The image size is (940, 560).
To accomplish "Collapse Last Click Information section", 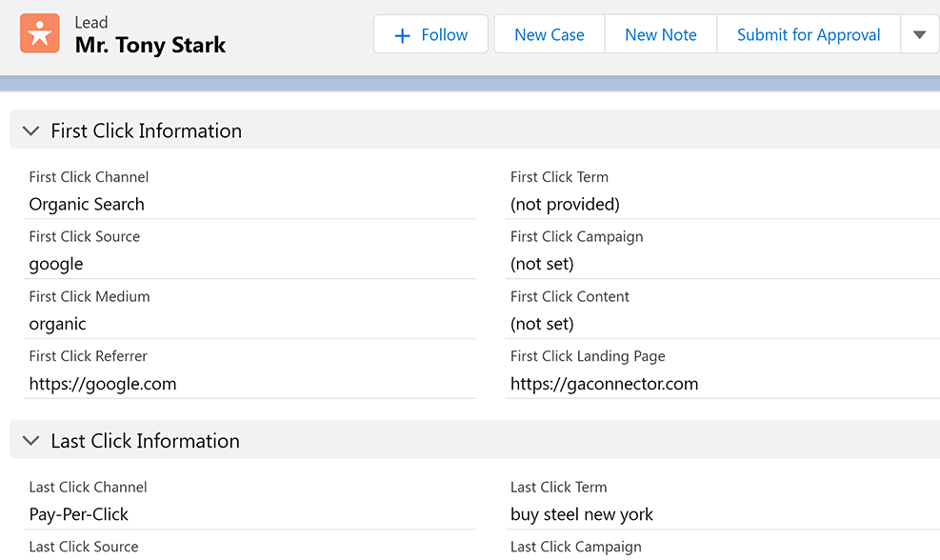I will (31, 441).
